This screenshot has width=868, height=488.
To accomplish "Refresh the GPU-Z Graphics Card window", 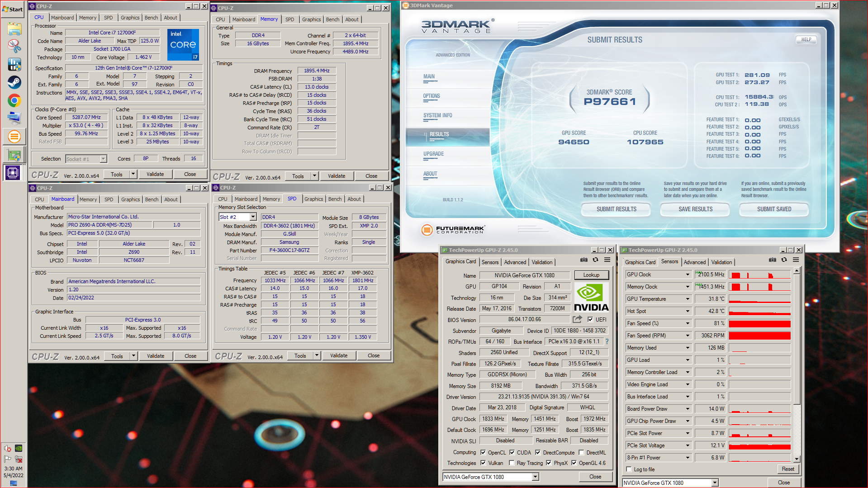I will click(595, 260).
